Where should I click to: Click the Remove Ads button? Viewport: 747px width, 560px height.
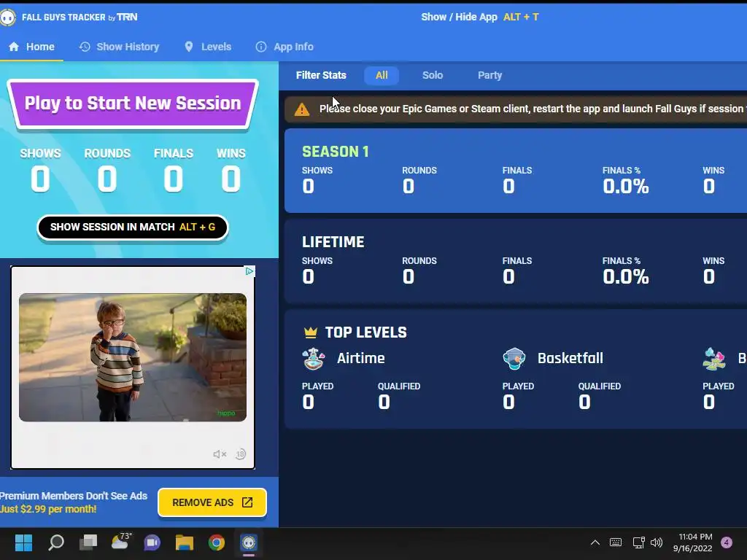(212, 502)
